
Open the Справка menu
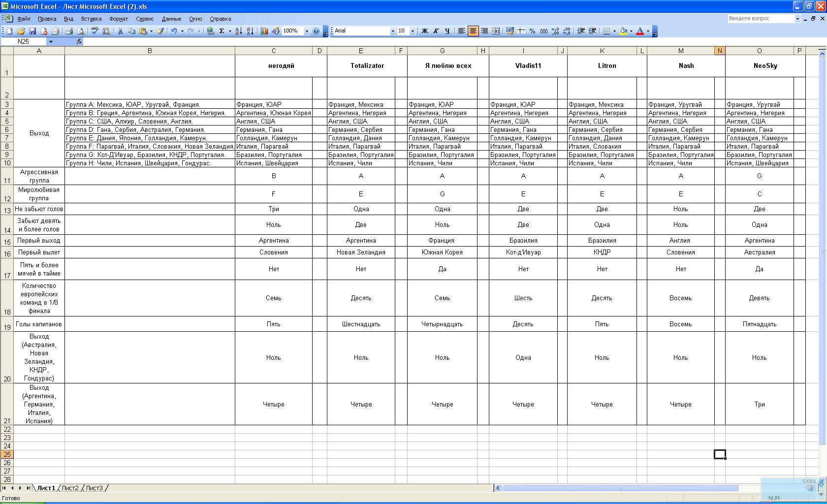click(220, 19)
